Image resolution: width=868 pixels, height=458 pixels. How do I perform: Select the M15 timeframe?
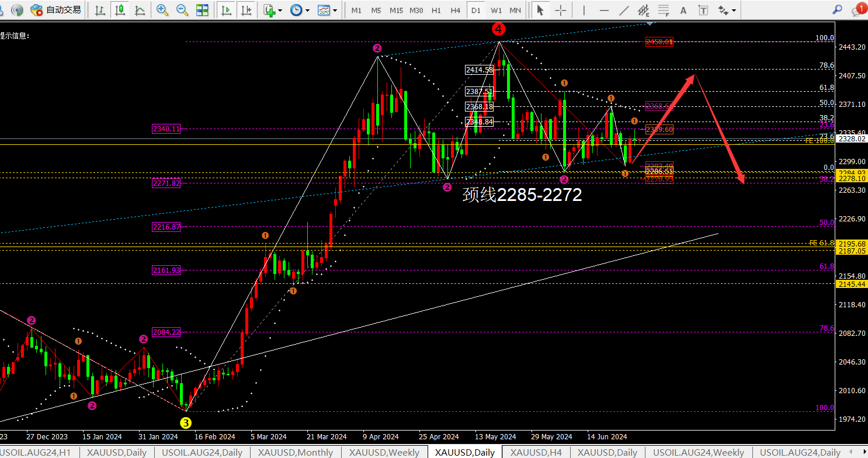click(396, 10)
